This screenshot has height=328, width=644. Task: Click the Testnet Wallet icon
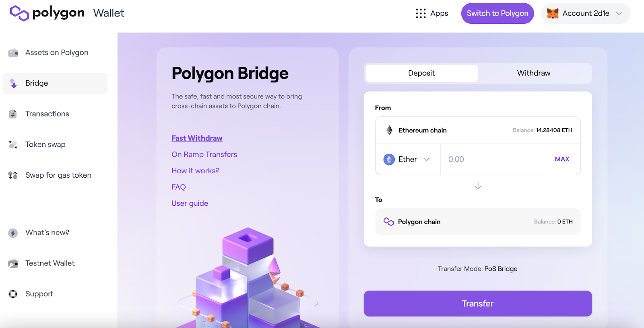click(13, 263)
